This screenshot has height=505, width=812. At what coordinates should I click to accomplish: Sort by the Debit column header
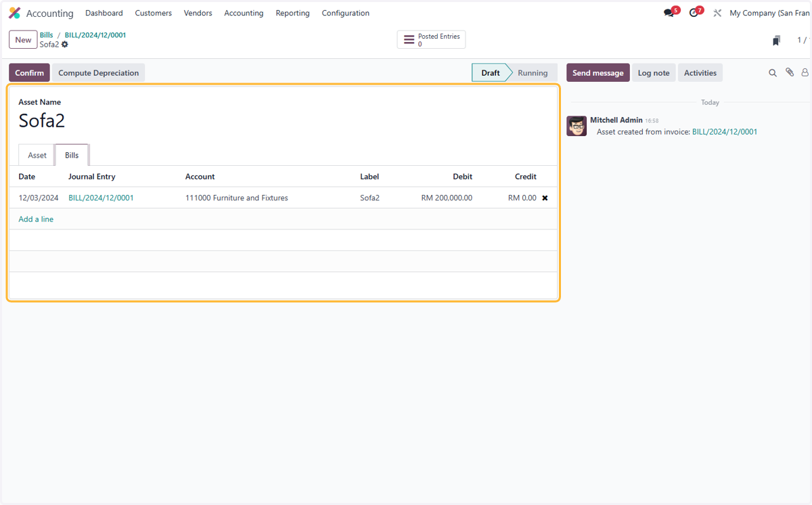(463, 177)
